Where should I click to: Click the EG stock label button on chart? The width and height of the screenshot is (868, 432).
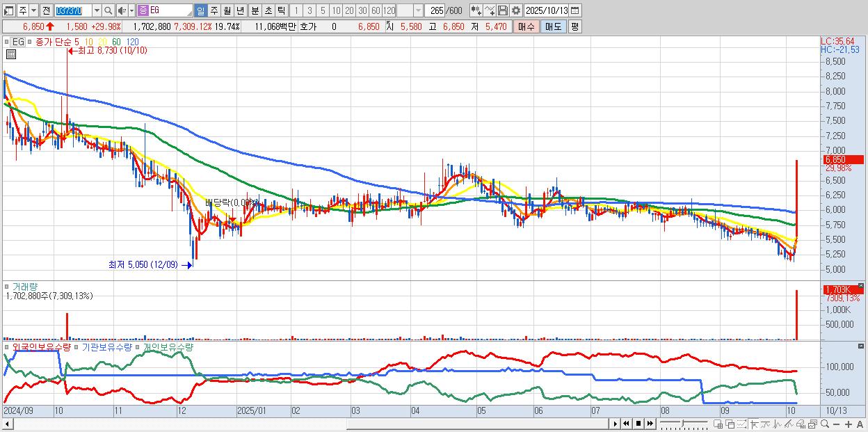(18, 42)
